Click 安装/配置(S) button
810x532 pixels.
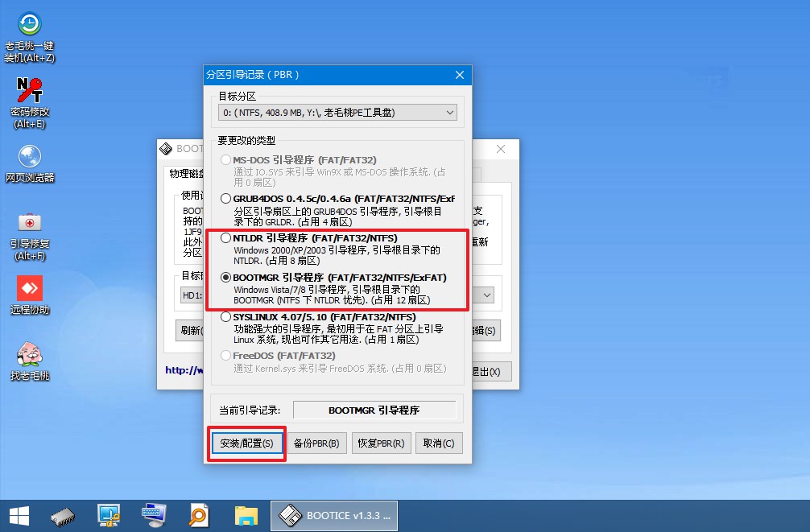tap(247, 443)
